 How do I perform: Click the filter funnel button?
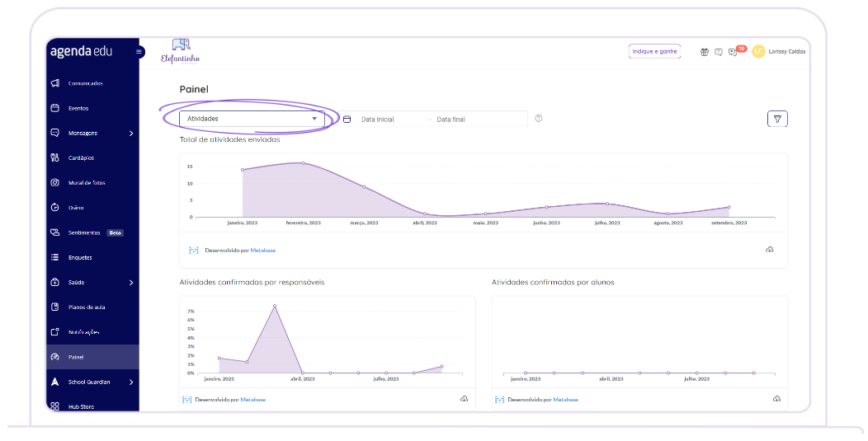(x=776, y=119)
